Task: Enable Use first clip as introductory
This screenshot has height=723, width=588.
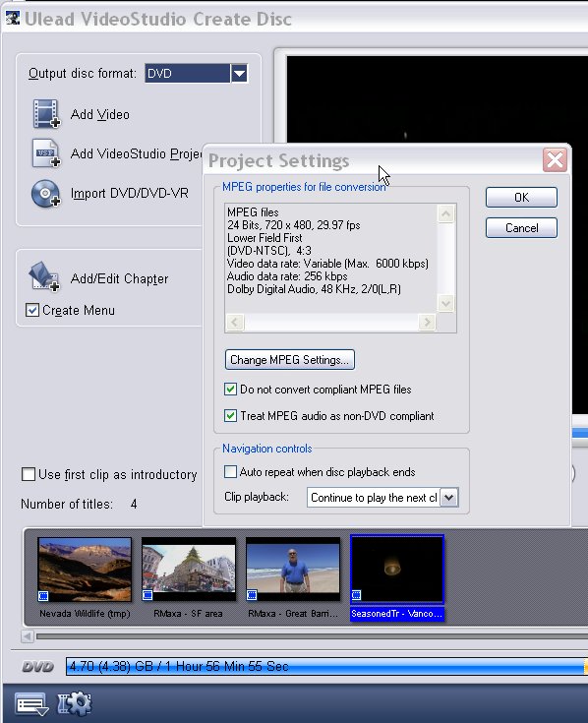Action: point(29,474)
